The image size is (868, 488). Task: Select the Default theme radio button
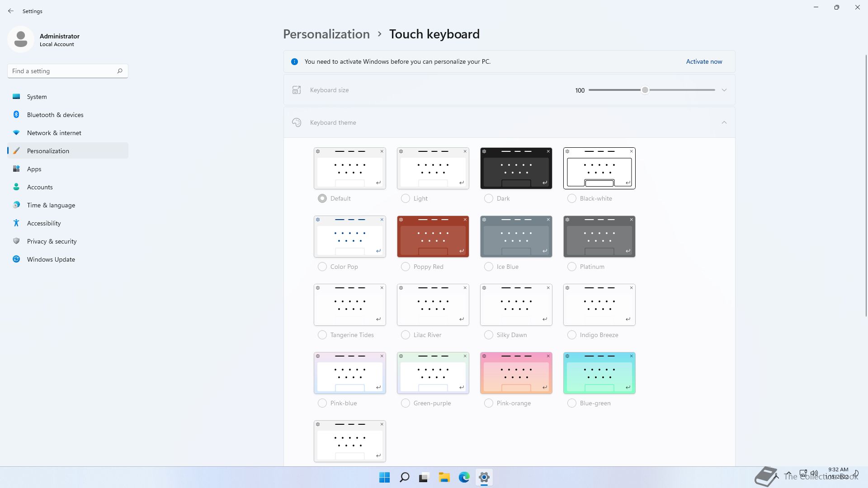tap(322, 198)
